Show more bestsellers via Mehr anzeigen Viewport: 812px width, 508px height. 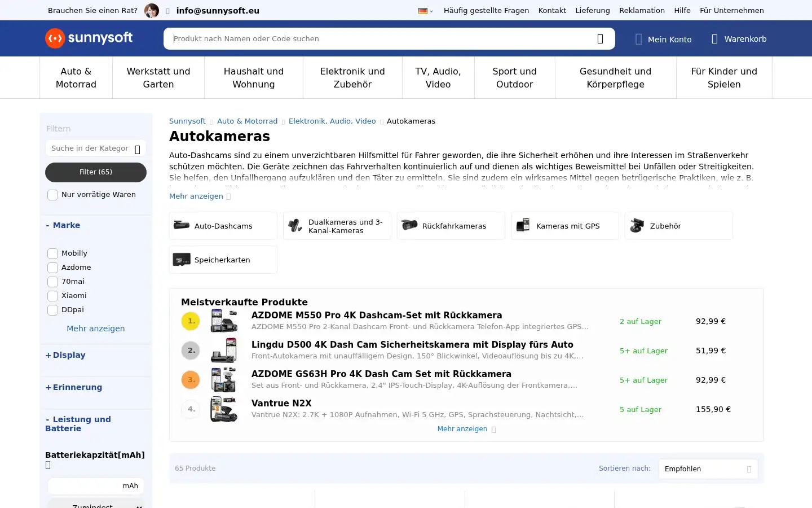point(466,429)
